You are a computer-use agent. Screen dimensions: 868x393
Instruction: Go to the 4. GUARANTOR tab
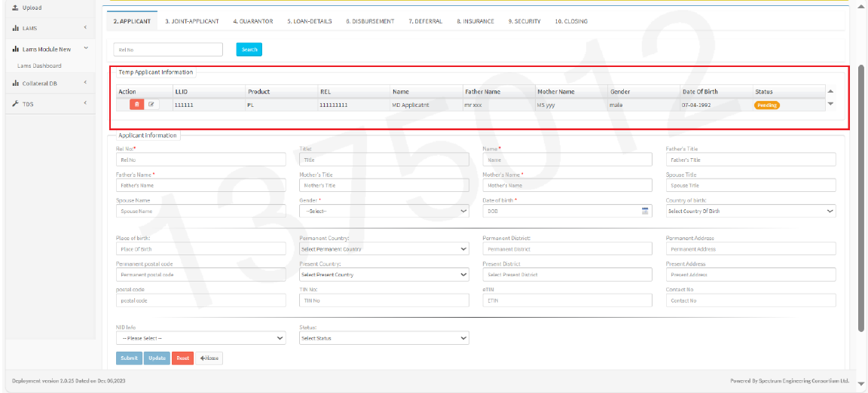click(x=253, y=21)
